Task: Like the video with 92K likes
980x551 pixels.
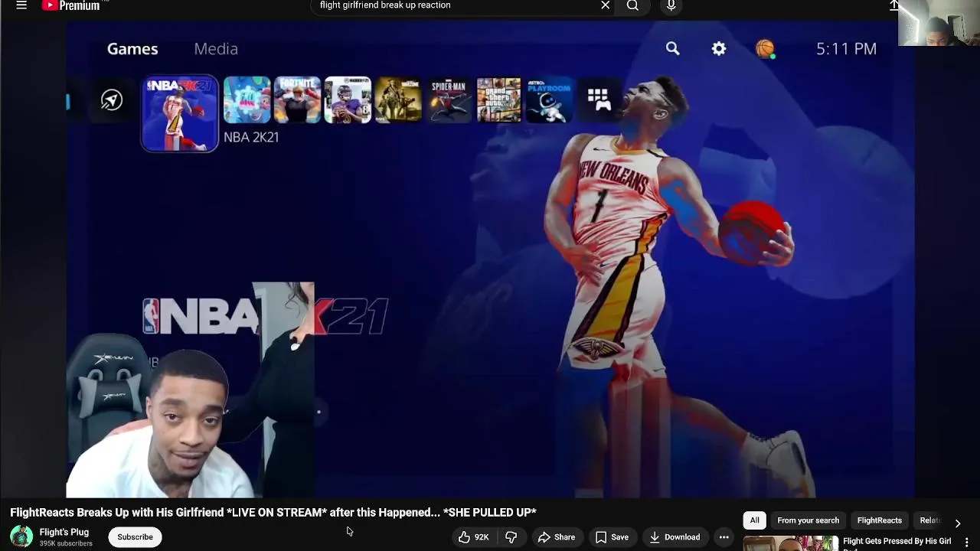Action: coord(473,537)
